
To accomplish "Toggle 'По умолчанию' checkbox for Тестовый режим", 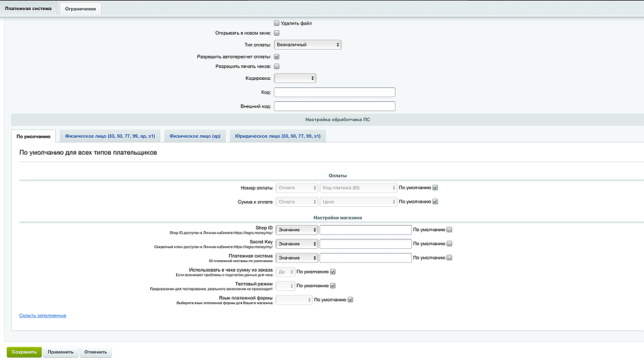I will (333, 286).
